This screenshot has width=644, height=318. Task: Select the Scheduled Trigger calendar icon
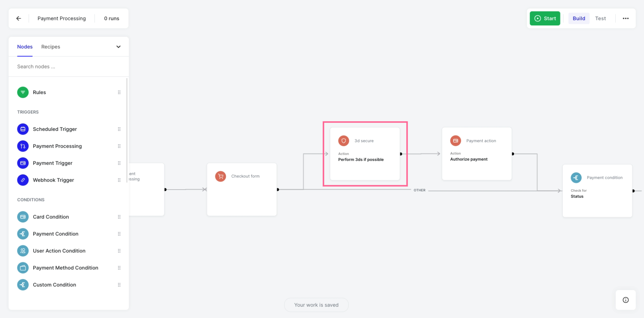[23, 129]
